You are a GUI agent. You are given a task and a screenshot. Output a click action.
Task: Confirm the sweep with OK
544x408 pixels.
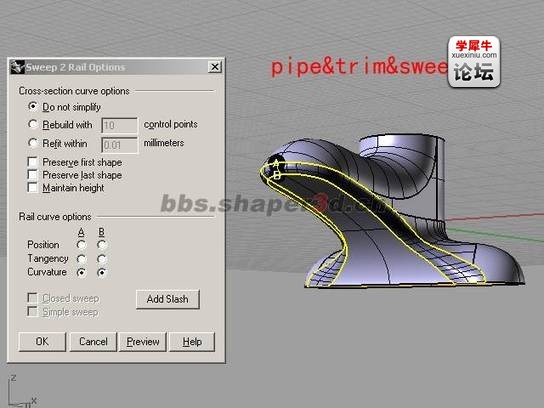(42, 342)
